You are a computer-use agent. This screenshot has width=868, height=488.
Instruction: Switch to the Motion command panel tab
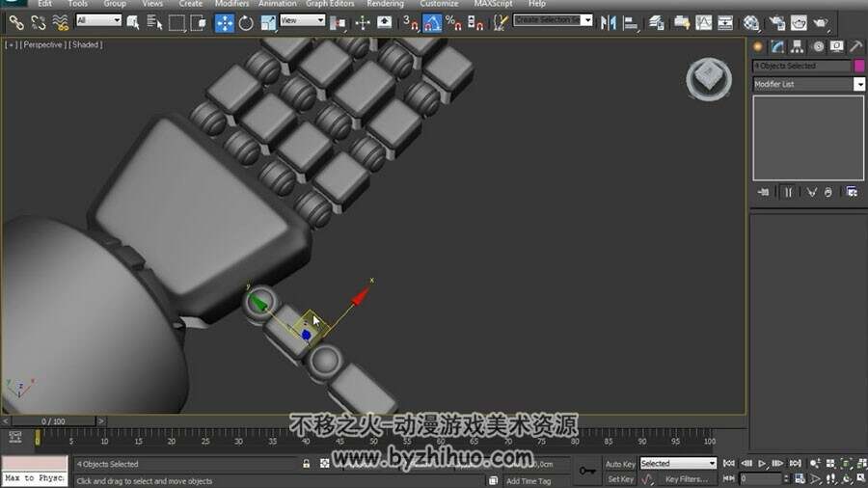click(818, 47)
